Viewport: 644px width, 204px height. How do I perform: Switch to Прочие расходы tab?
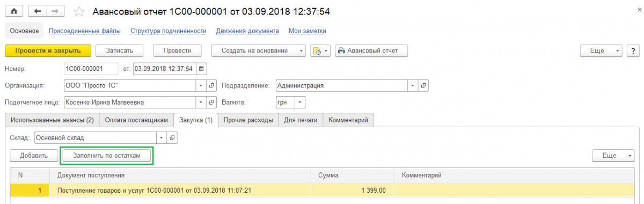point(248,120)
